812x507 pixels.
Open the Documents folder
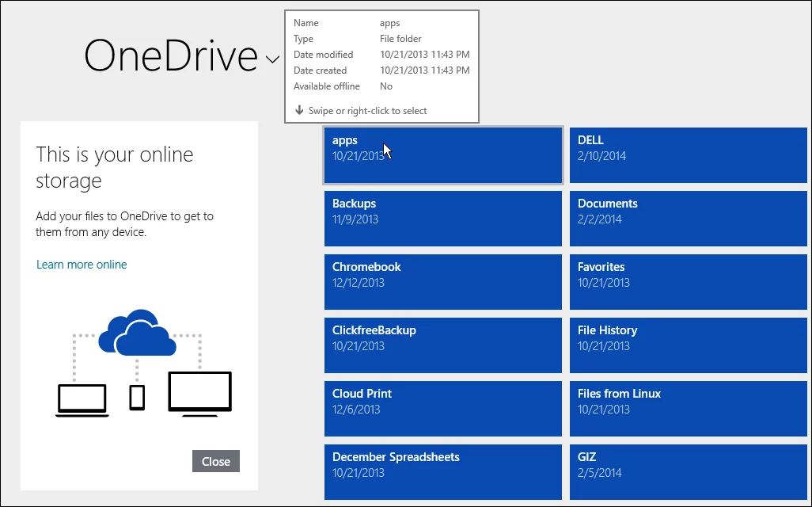point(687,218)
